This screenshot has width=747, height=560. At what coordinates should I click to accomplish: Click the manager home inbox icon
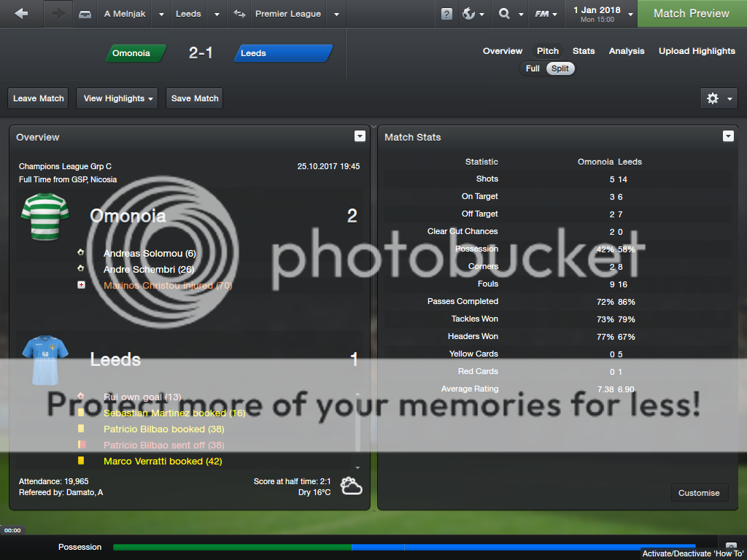85,14
